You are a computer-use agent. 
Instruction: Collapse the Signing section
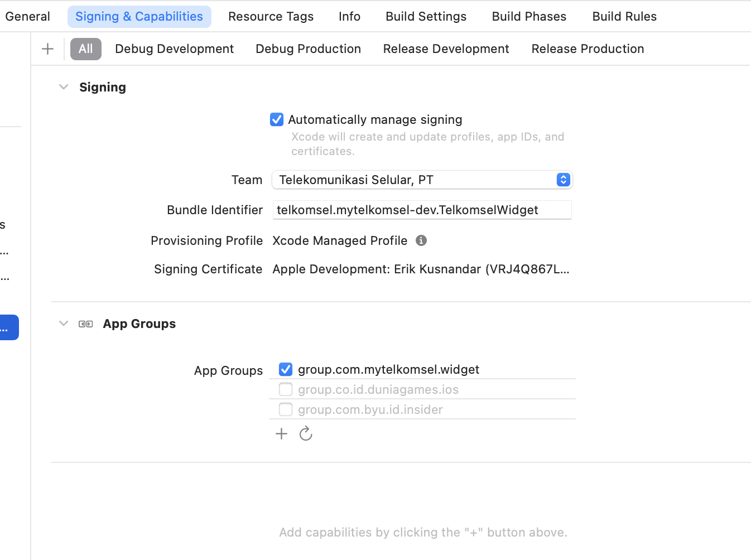[64, 87]
